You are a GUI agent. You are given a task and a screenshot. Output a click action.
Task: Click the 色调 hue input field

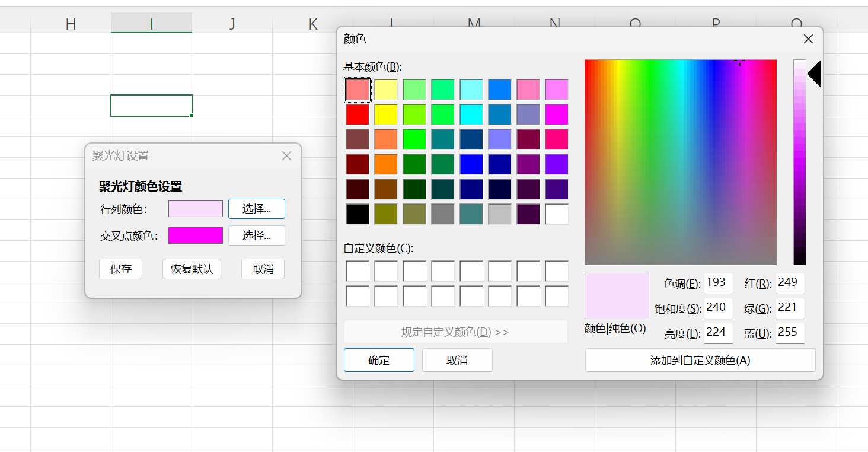pos(718,283)
